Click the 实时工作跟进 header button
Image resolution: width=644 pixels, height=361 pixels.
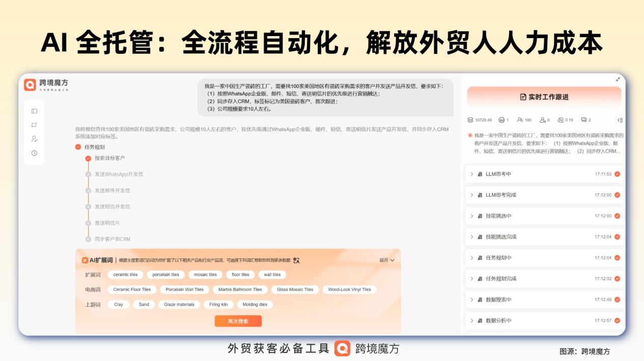[544, 97]
